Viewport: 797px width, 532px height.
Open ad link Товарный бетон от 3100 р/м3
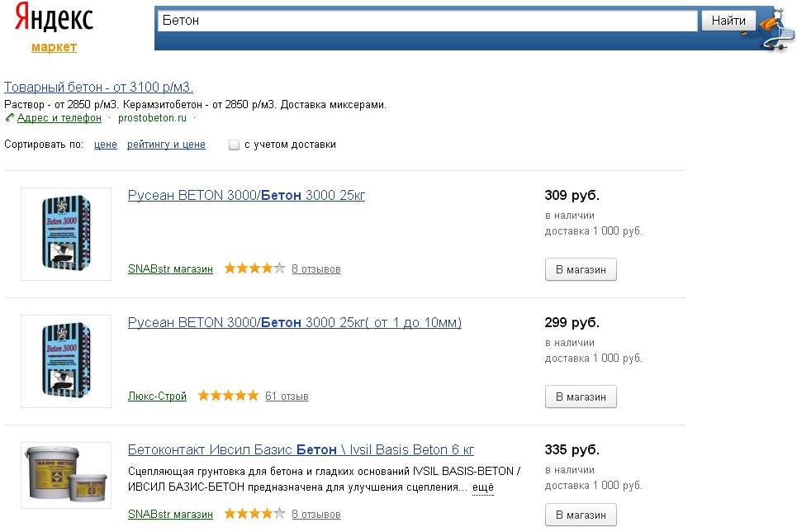tap(98, 87)
